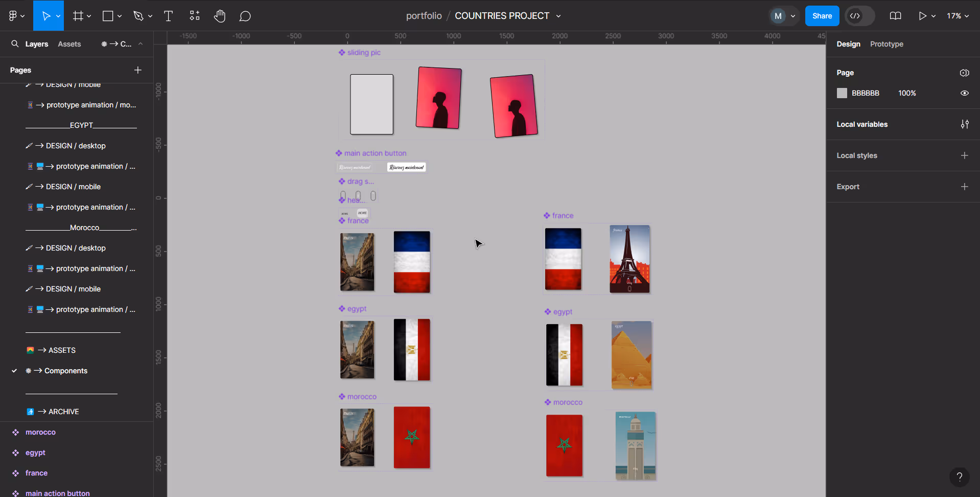Open local variables settings icon
This screenshot has width=980, height=497.
pos(965,124)
